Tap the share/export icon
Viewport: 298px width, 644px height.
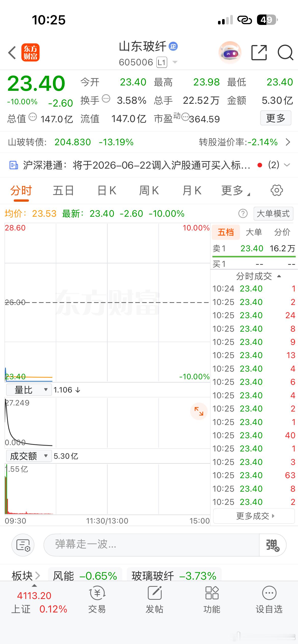tap(259, 53)
